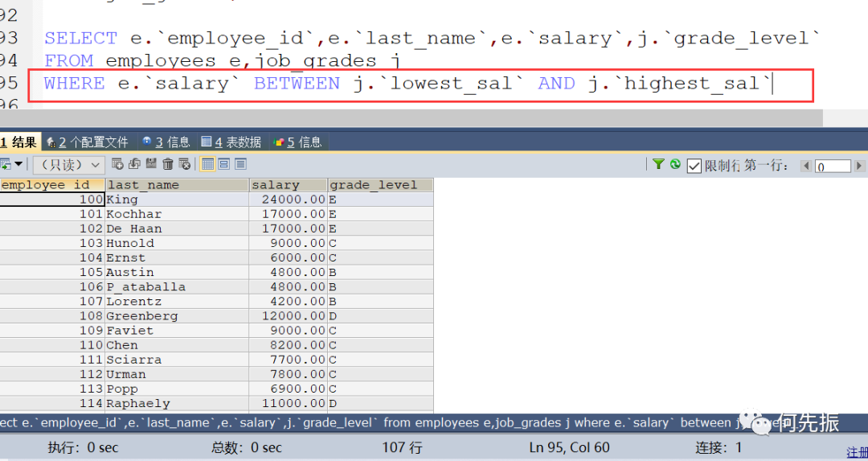
Task: Sort by last_name column header
Action: (x=177, y=185)
